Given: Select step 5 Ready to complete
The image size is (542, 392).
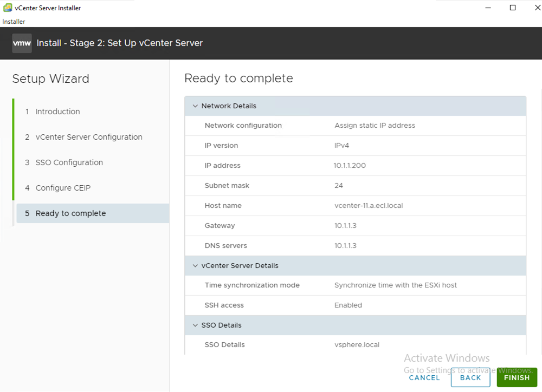Looking at the screenshot, I should pyautogui.click(x=70, y=213).
